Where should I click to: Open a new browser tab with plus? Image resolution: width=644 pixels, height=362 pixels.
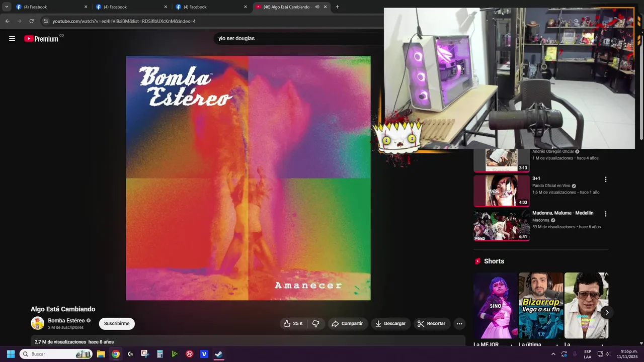[x=337, y=7]
